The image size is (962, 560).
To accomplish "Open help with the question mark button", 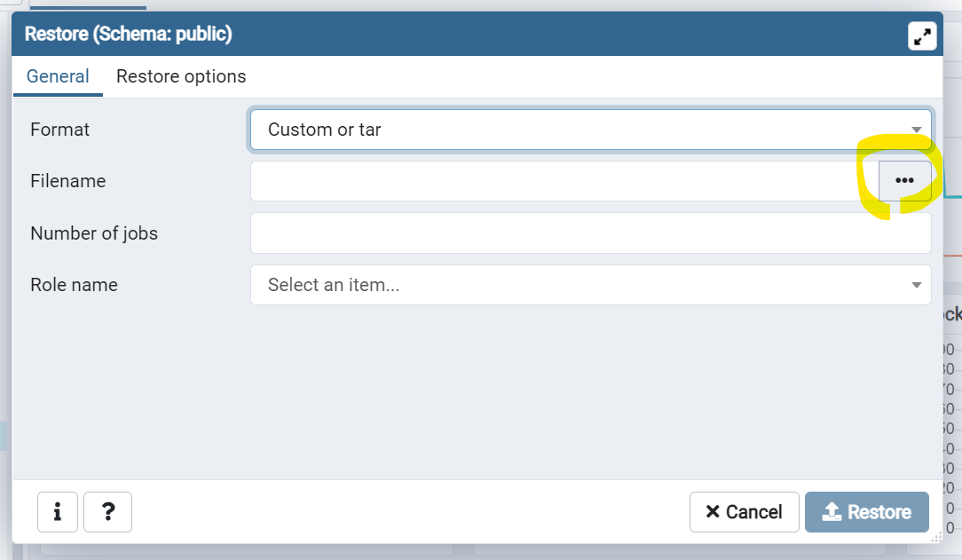I will pos(107,512).
